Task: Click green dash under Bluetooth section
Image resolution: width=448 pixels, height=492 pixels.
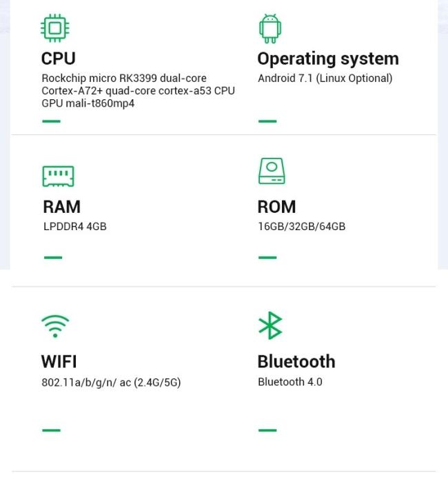Action: click(267, 430)
